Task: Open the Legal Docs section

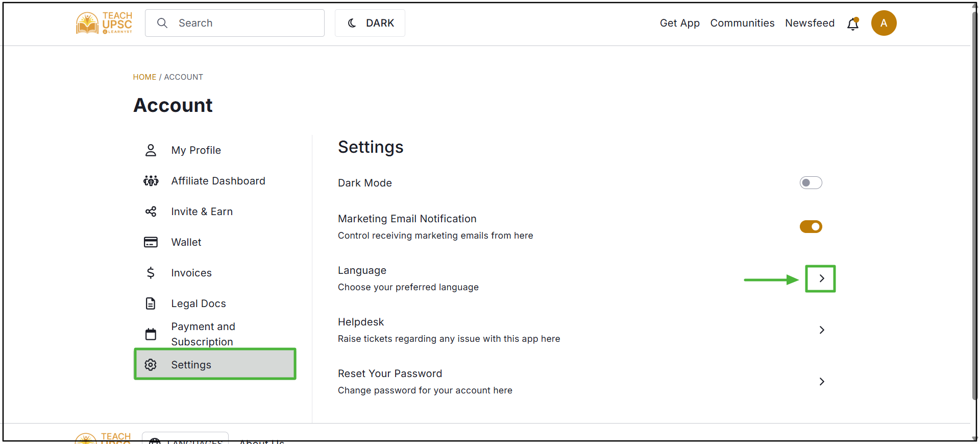Action: [x=215, y=303]
